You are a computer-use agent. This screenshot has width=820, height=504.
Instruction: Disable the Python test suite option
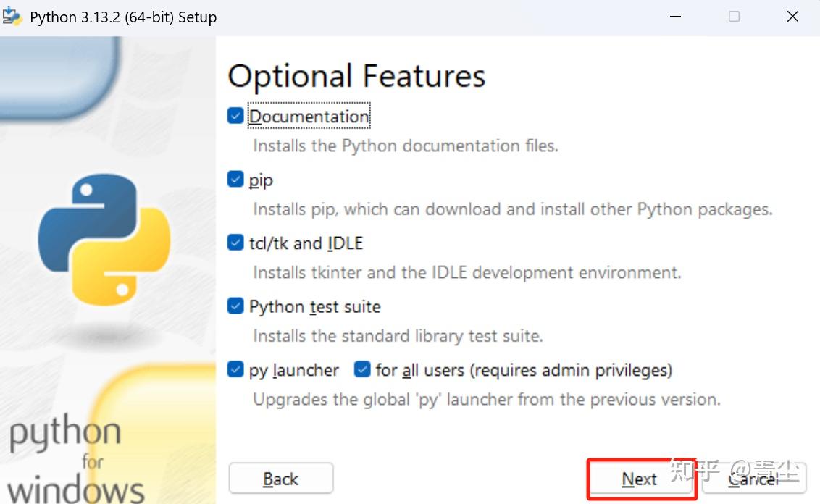(235, 305)
